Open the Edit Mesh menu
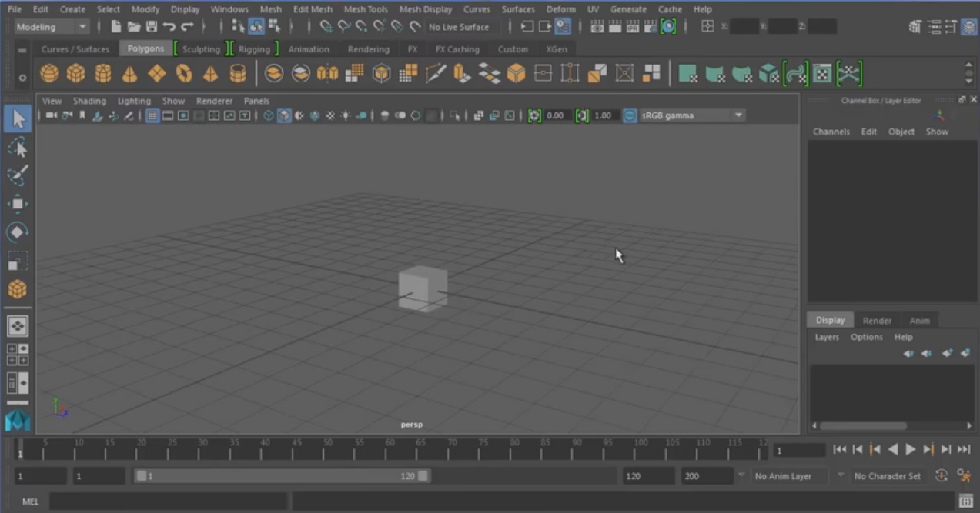This screenshot has height=513, width=980. (x=313, y=9)
